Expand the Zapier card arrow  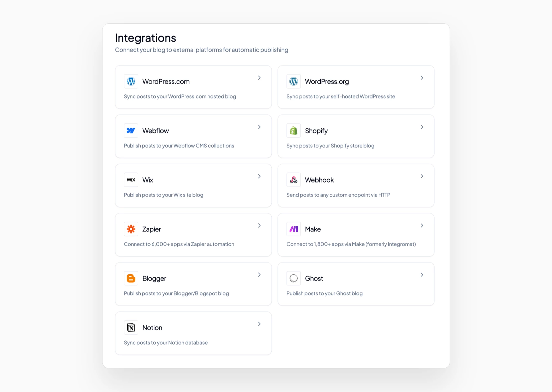259,226
